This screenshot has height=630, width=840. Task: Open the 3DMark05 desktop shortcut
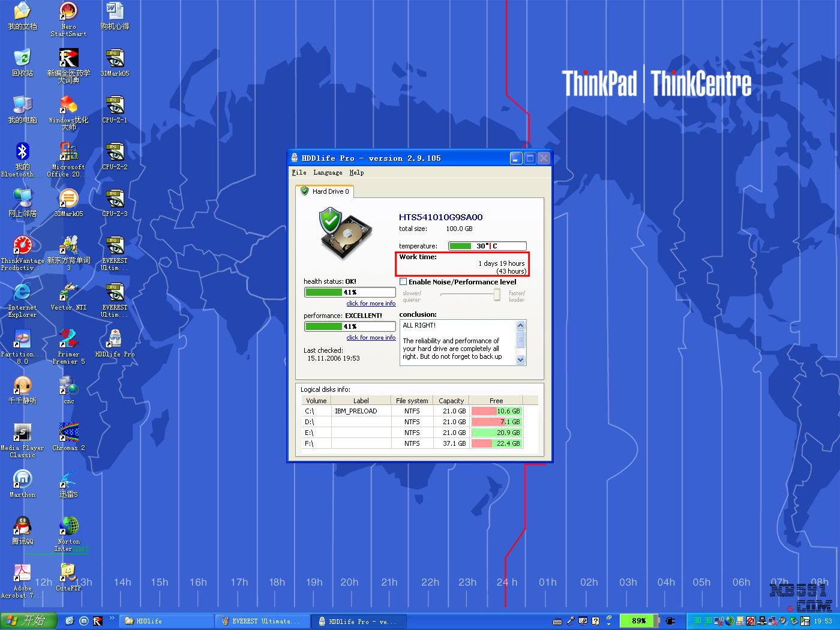coord(68,199)
